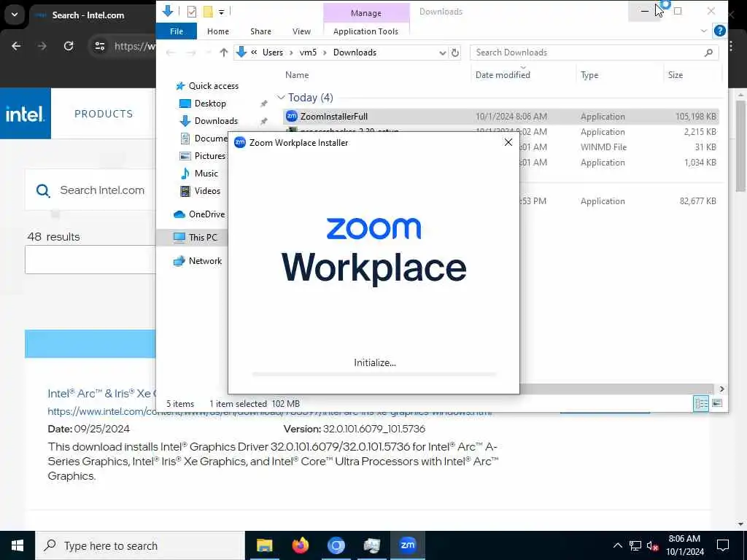Click the New folder quick access icon

point(208,12)
